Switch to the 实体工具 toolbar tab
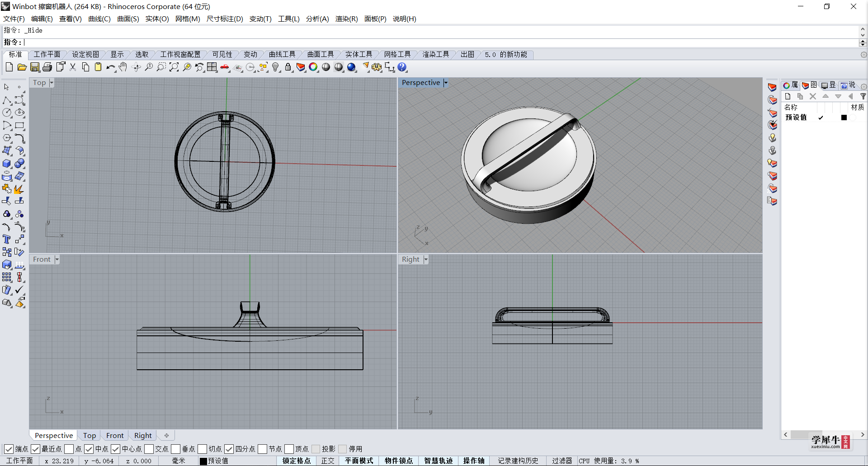Image resolution: width=868 pixels, height=466 pixels. [359, 54]
